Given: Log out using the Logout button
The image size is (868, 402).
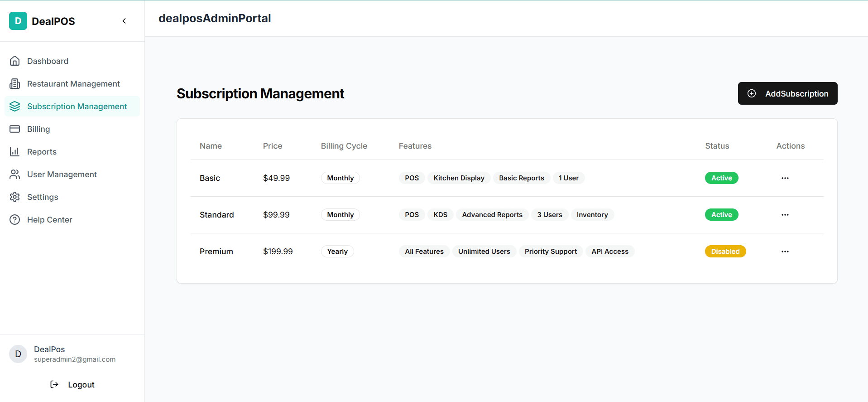Looking at the screenshot, I should pos(72,384).
